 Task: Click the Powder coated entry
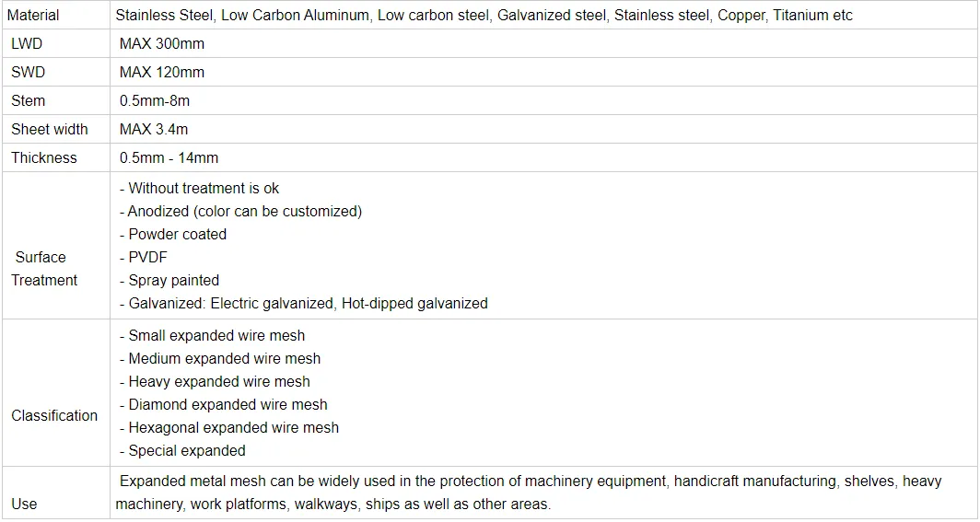click(x=173, y=234)
